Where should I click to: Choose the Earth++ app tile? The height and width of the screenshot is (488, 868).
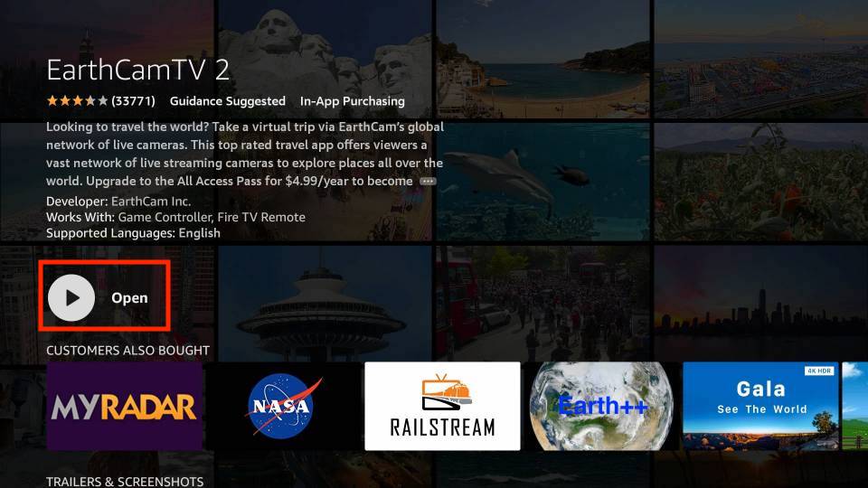pos(602,406)
